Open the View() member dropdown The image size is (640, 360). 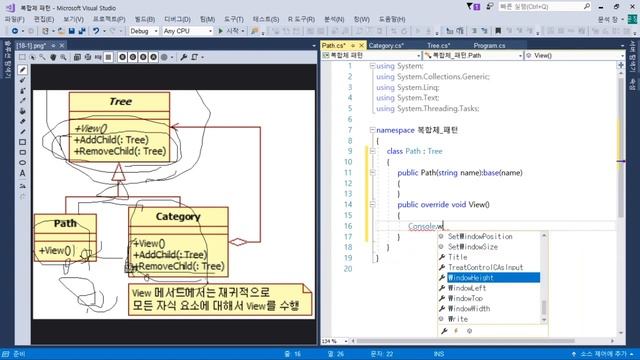[x=575, y=56]
